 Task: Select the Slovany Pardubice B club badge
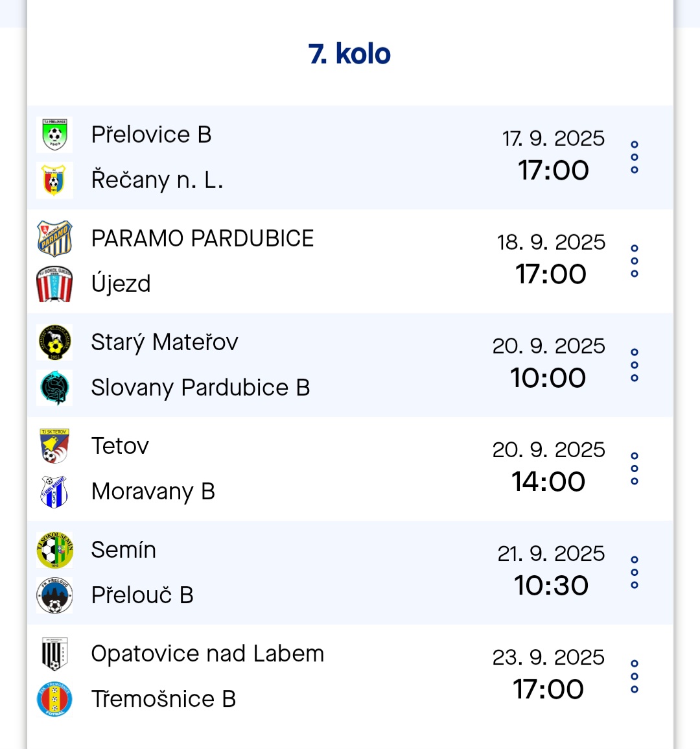coord(54,387)
